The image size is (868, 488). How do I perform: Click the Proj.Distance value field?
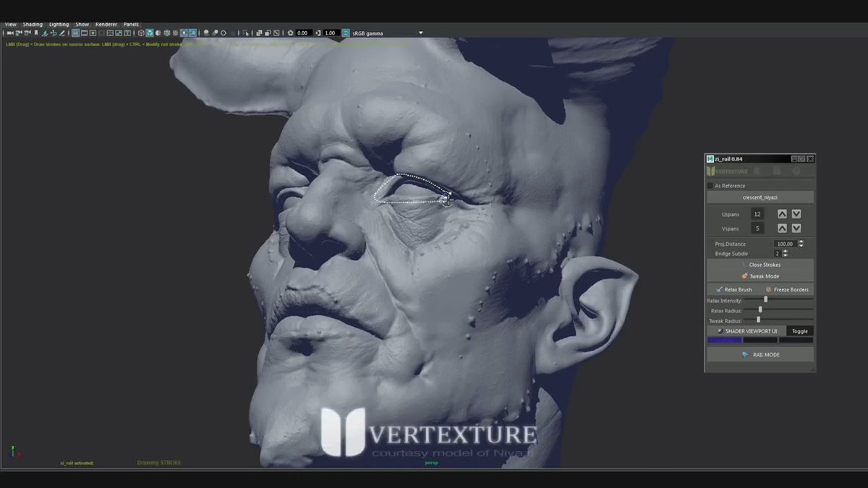[784, 244]
